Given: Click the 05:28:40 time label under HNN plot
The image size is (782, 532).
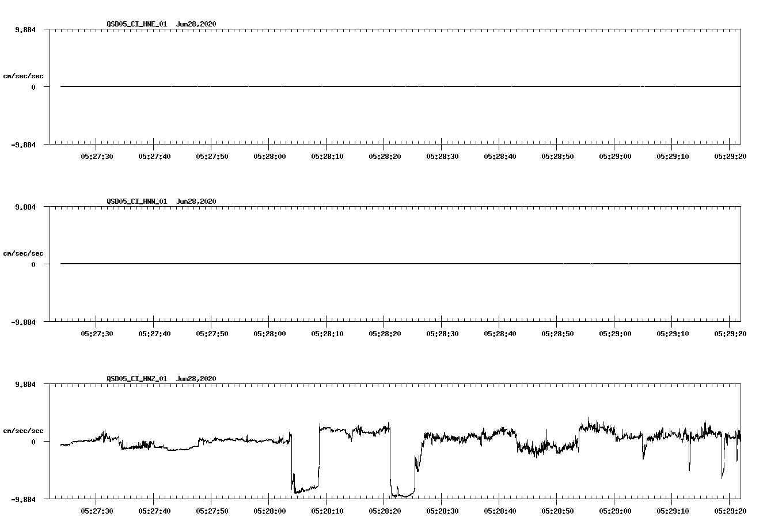Looking at the screenshot, I should (500, 333).
